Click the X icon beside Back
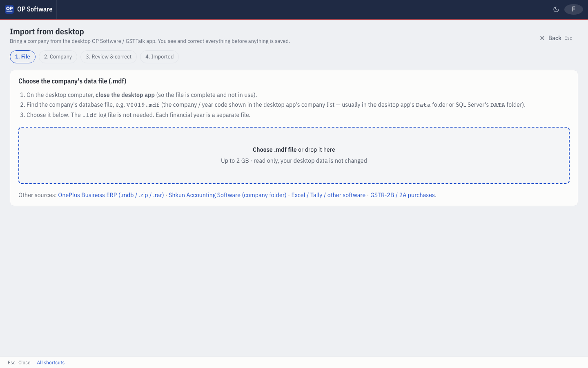The image size is (588, 368). (542, 38)
